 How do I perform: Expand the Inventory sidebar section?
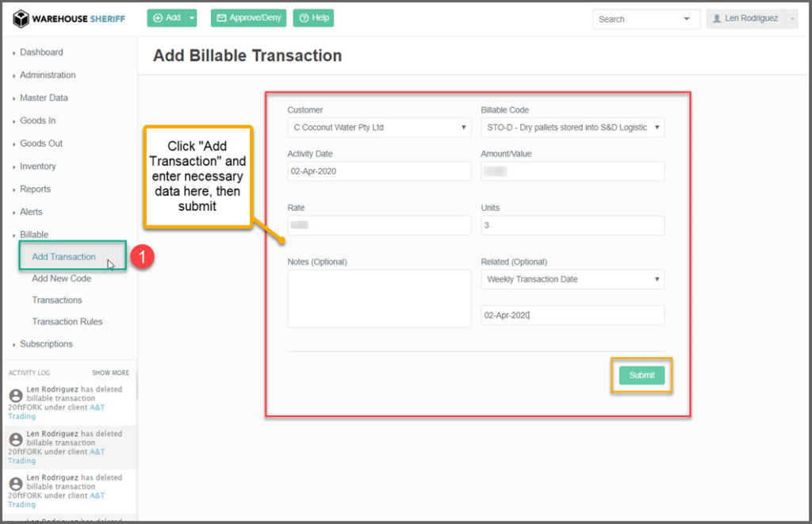coord(37,166)
